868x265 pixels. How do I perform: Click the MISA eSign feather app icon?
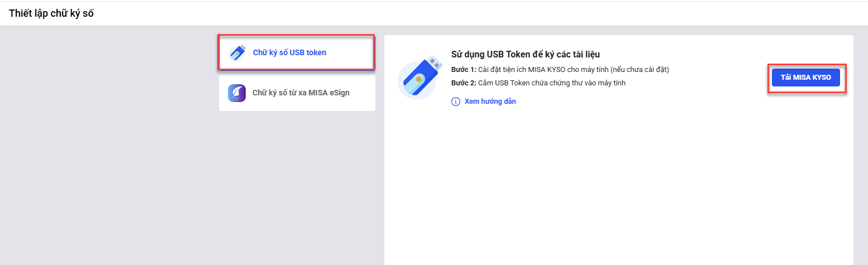pos(237,93)
